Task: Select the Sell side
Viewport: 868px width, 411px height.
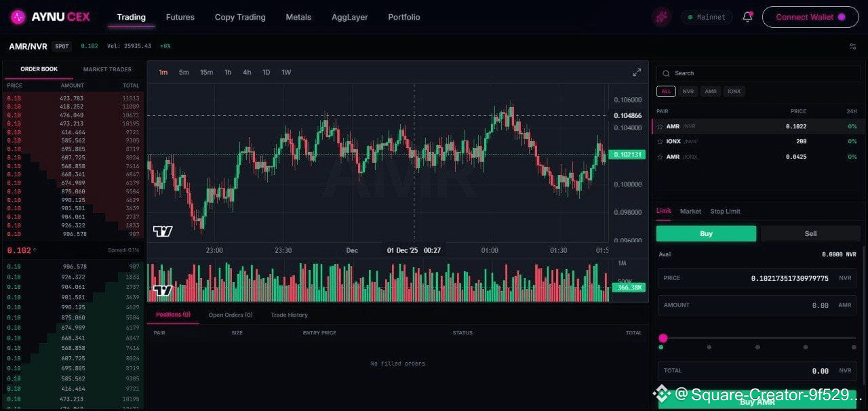Action: point(810,233)
